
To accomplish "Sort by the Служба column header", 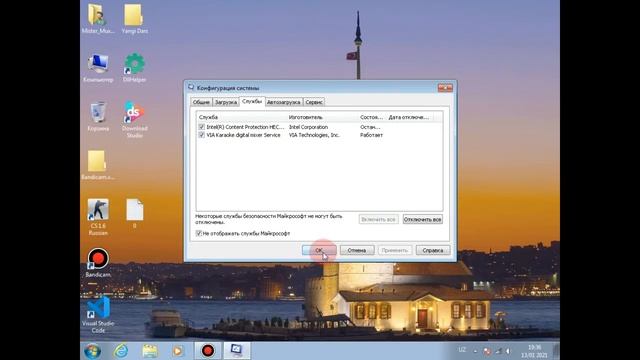I will click(241, 117).
